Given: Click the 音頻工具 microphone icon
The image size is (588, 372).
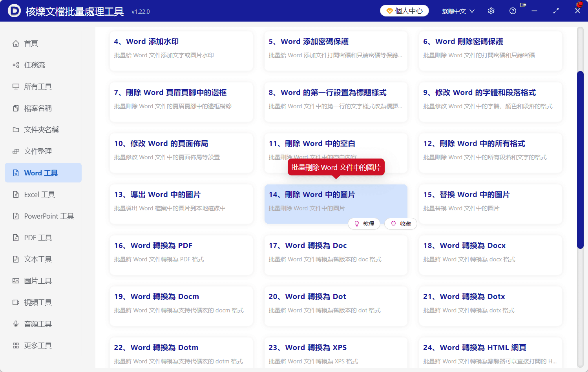Looking at the screenshot, I should 16,324.
